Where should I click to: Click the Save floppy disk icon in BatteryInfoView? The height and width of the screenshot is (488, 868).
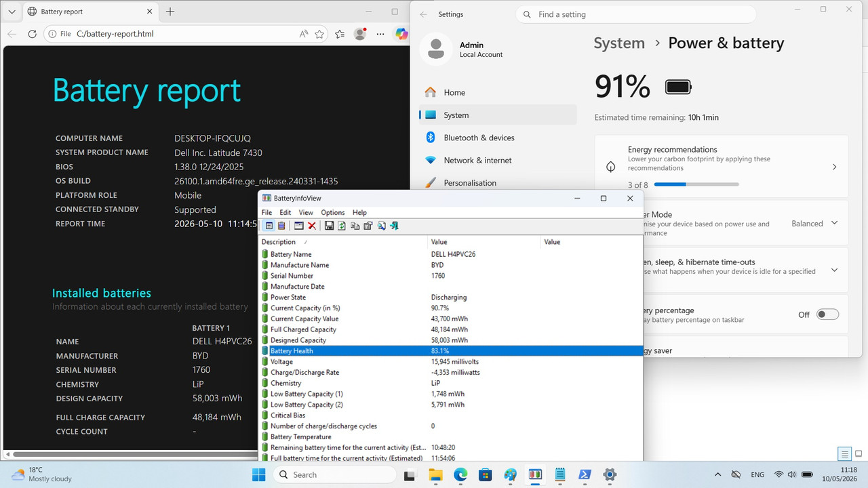329,226
